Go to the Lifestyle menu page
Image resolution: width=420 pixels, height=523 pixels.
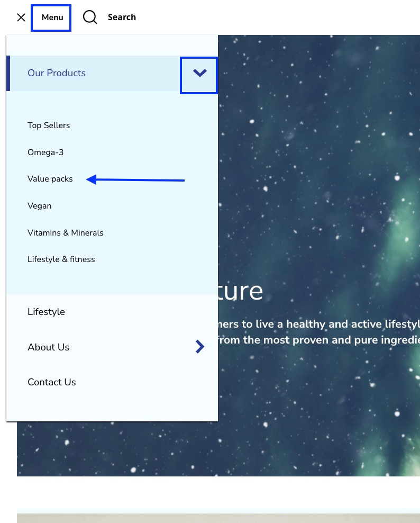click(x=47, y=312)
